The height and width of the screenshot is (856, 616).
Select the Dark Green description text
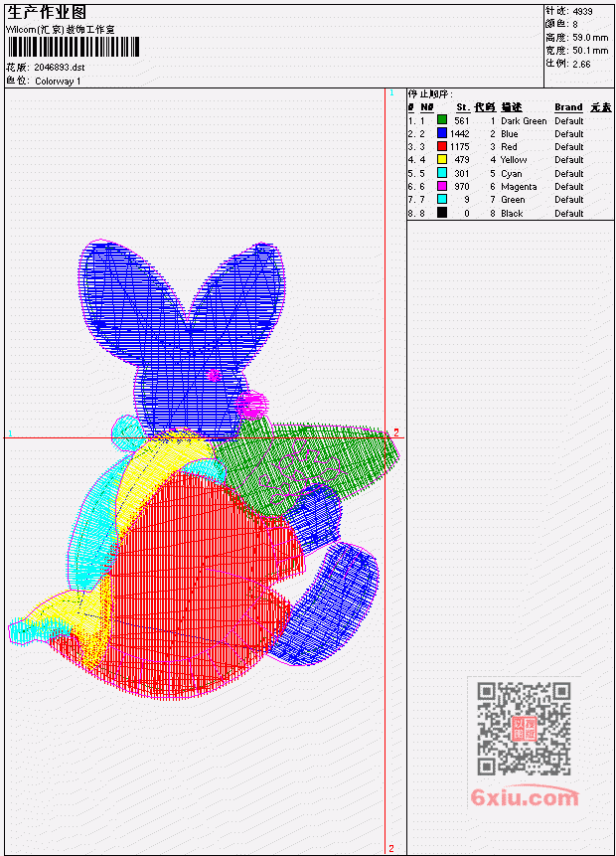tap(524, 121)
